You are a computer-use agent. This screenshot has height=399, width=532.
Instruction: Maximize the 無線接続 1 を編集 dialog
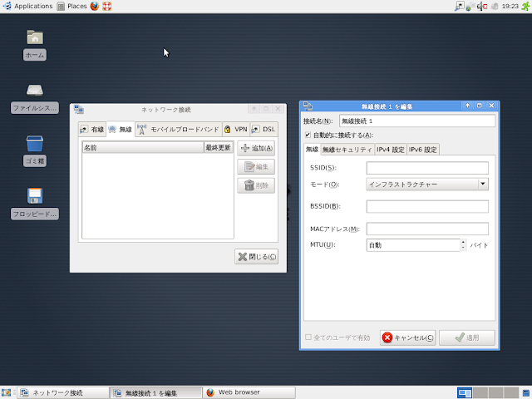coord(480,106)
